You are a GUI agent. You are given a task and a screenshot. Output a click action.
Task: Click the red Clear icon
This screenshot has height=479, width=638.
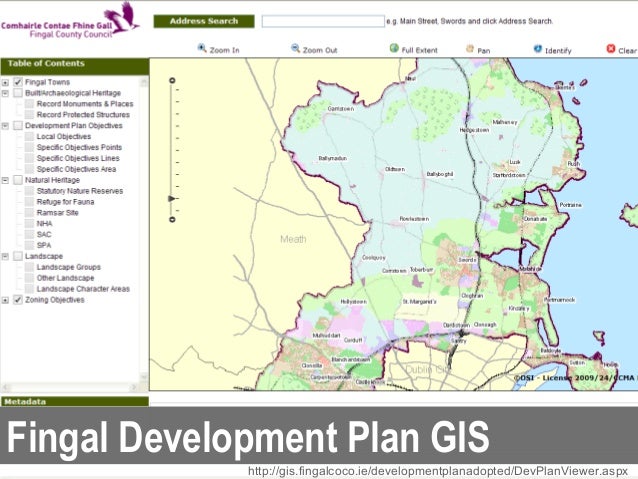pos(611,49)
